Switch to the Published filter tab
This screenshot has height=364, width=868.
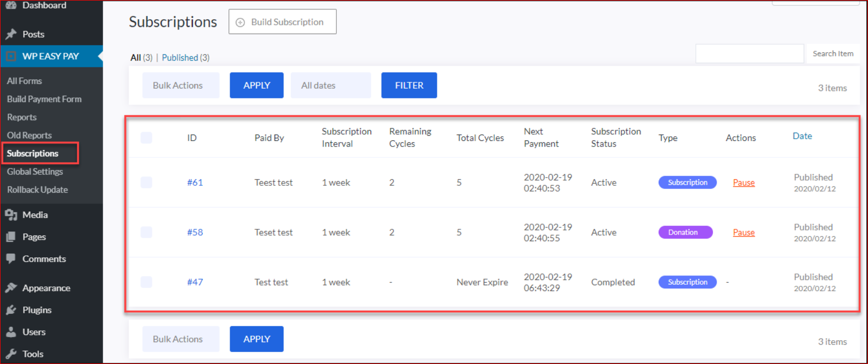click(x=180, y=57)
